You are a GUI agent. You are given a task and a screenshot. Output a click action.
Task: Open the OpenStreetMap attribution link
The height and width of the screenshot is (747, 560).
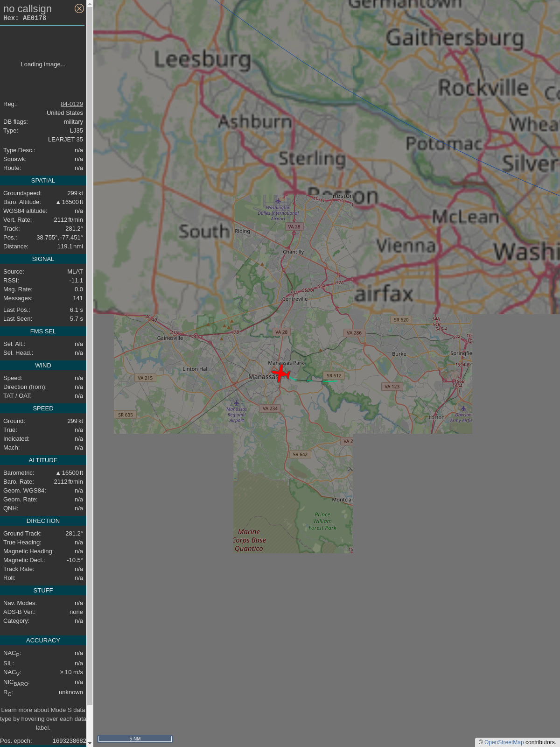pyautogui.click(x=504, y=742)
